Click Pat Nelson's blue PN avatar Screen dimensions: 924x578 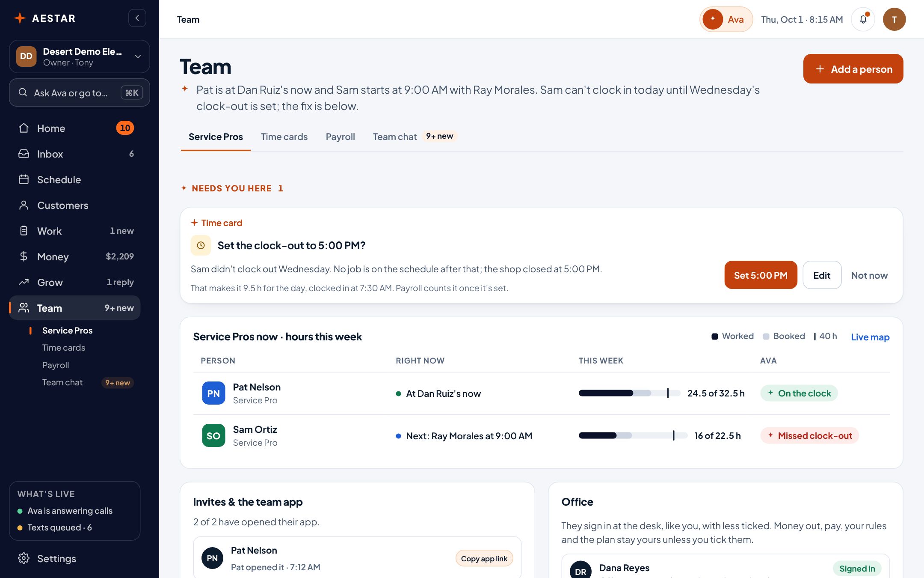[x=213, y=393]
